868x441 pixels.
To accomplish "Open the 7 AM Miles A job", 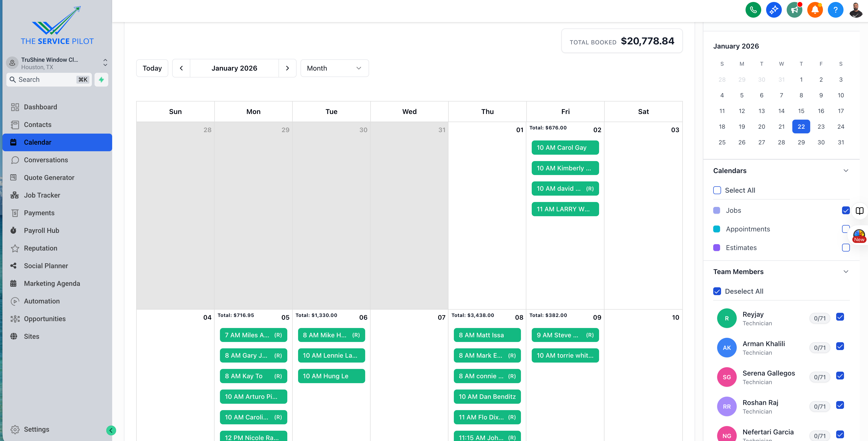I will coord(253,336).
